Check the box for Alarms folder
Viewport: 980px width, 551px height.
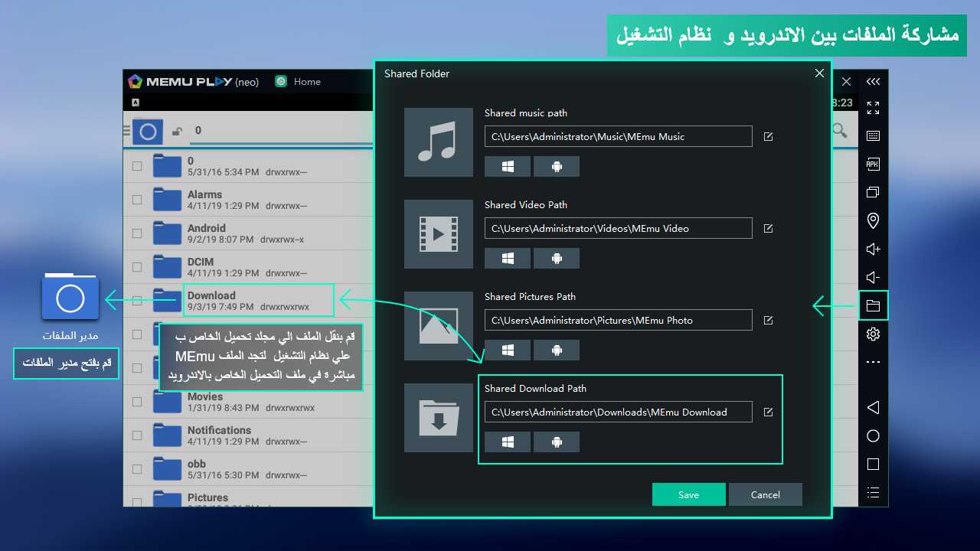pos(137,200)
